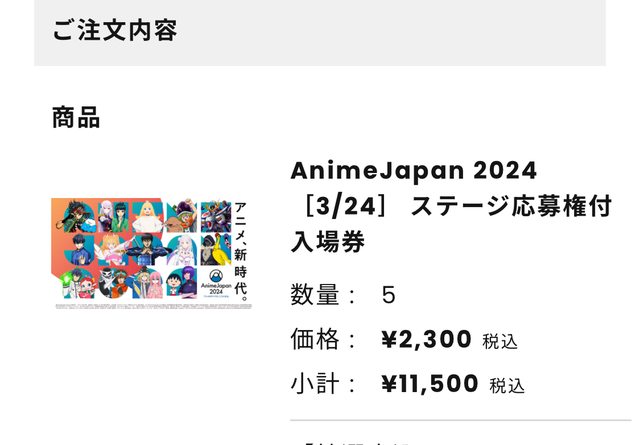Select the ご注文内容 section header
Viewport: 640px width, 445px height.
click(115, 30)
